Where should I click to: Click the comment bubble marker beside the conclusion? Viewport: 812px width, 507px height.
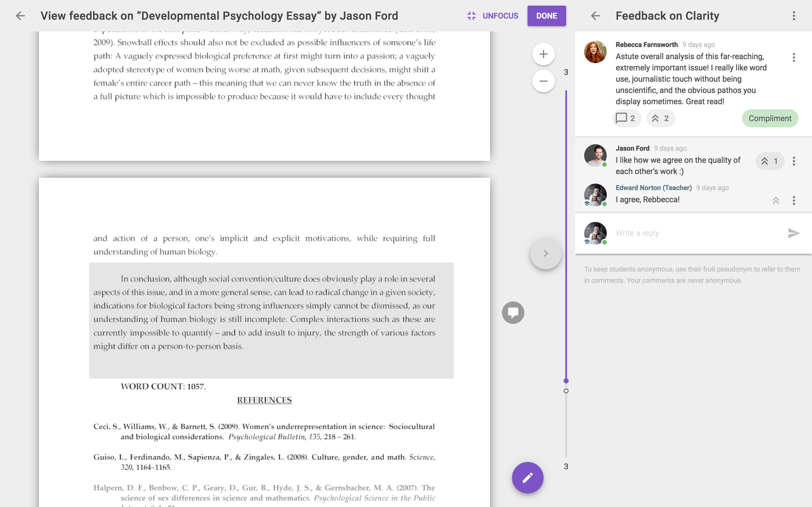[x=513, y=313]
